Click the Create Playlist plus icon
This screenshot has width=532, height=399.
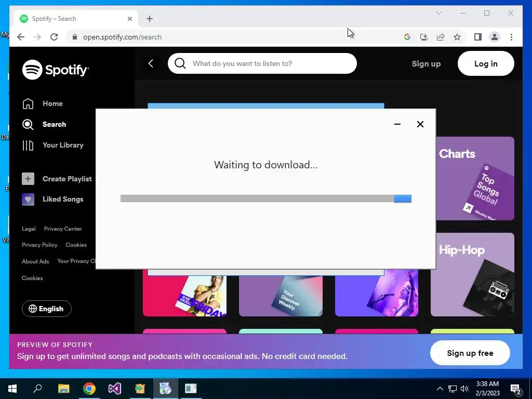point(28,179)
